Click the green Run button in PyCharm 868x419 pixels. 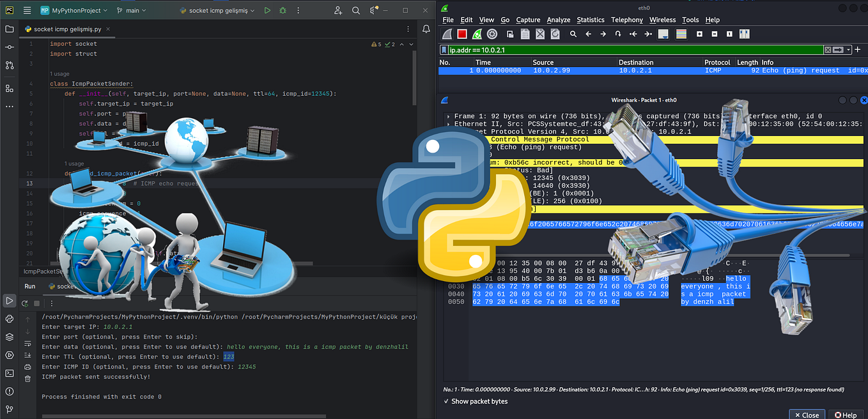click(267, 10)
